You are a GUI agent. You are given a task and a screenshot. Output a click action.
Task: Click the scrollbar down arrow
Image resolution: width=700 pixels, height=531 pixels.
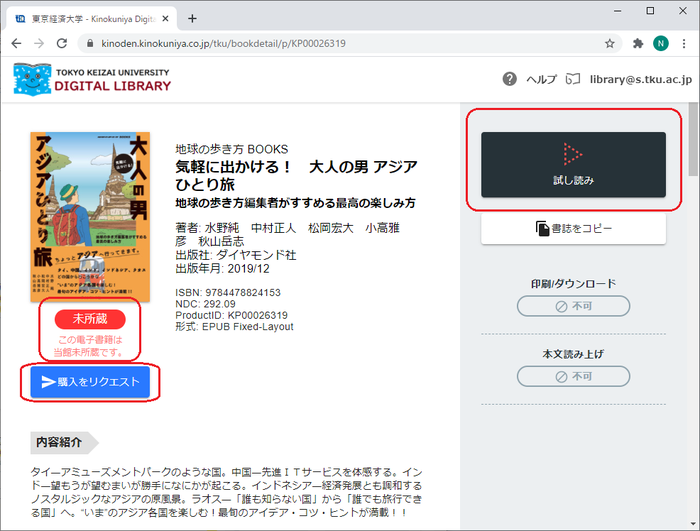(693, 524)
